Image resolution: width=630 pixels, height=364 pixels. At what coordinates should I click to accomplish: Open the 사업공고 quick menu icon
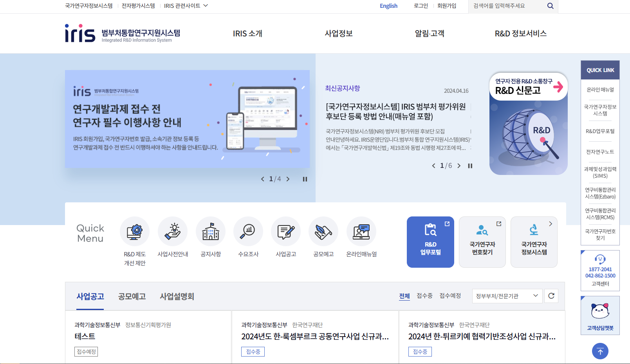(x=286, y=232)
